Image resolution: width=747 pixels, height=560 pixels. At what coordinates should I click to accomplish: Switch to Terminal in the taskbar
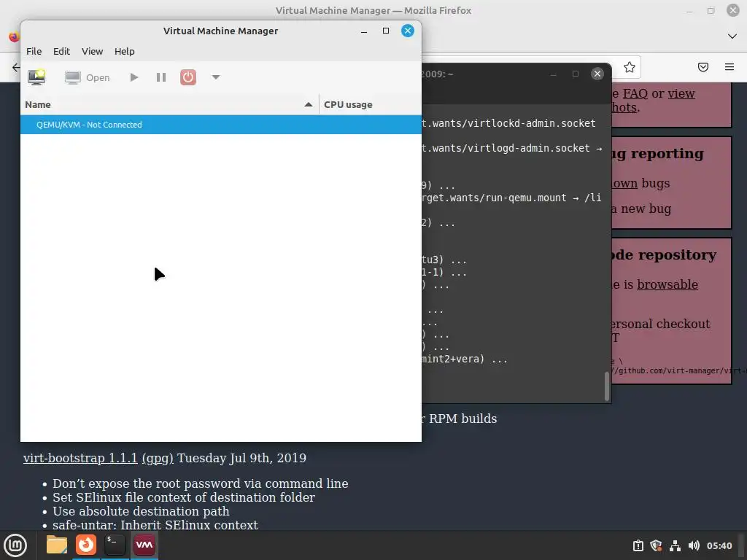click(115, 545)
